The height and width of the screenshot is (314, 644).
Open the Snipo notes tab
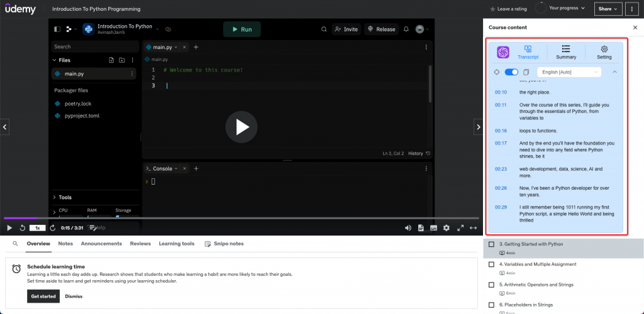tap(225, 244)
